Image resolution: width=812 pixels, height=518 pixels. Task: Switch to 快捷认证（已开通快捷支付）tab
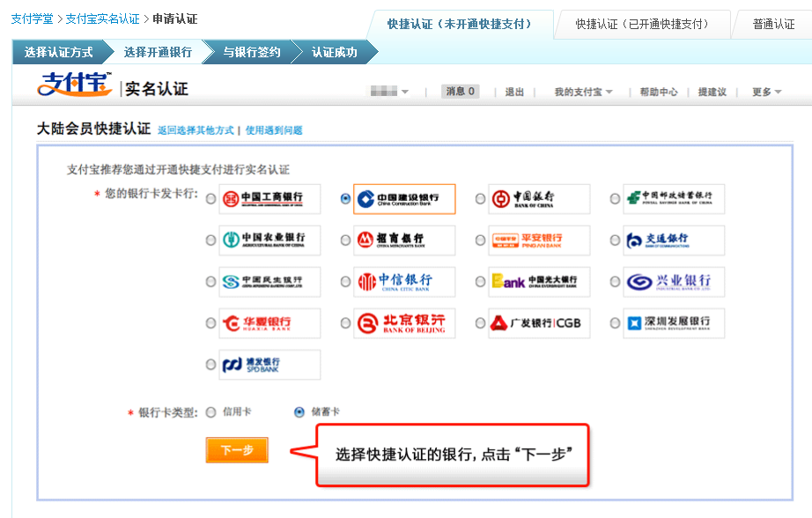[x=642, y=25]
